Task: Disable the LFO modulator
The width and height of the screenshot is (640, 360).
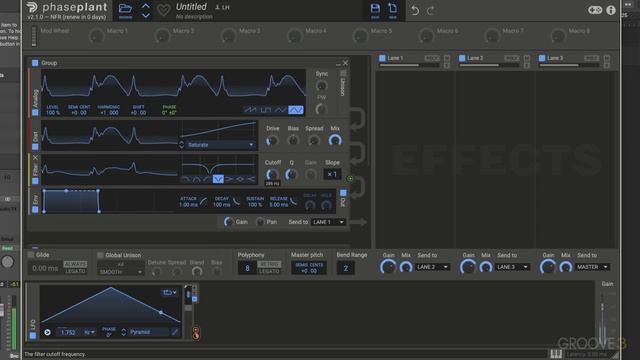Action: click(33, 336)
